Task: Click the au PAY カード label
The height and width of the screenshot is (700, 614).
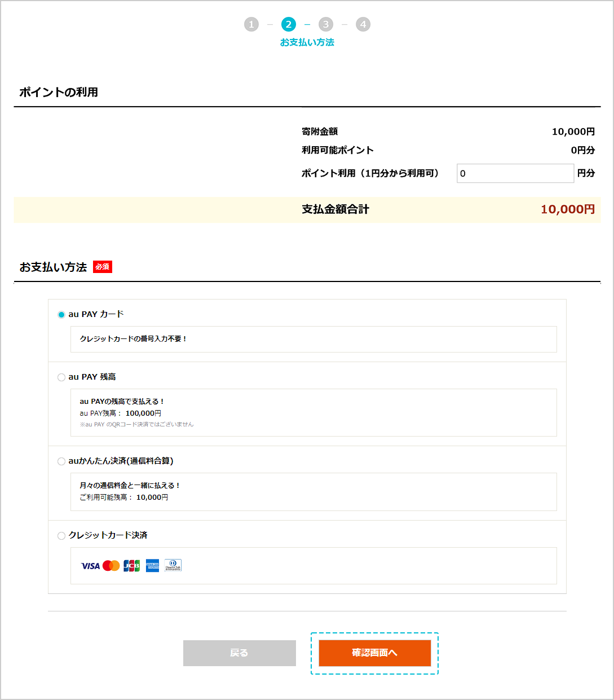Action: point(96,314)
